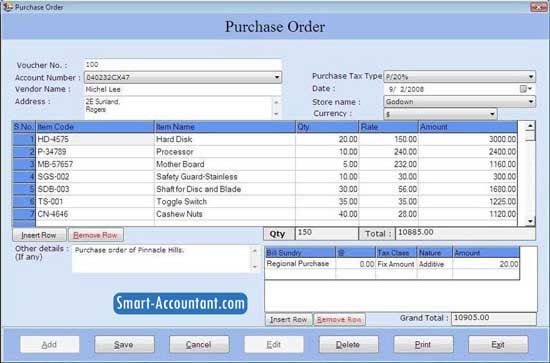
Task: Click the Save button
Action: (x=124, y=344)
